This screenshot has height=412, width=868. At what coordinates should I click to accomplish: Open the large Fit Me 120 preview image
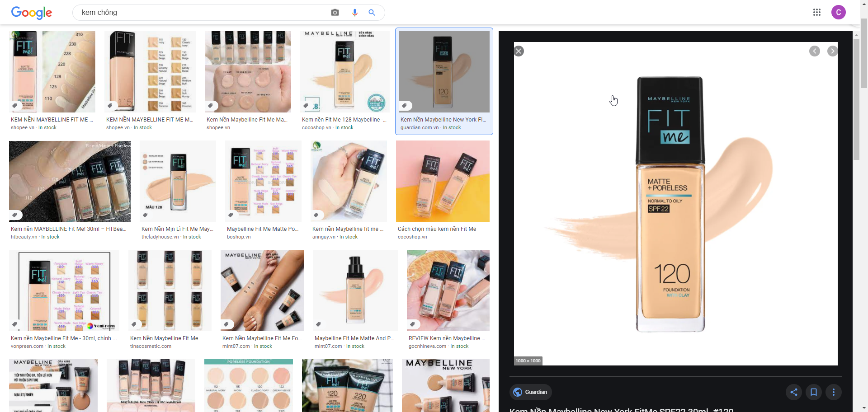(x=675, y=204)
